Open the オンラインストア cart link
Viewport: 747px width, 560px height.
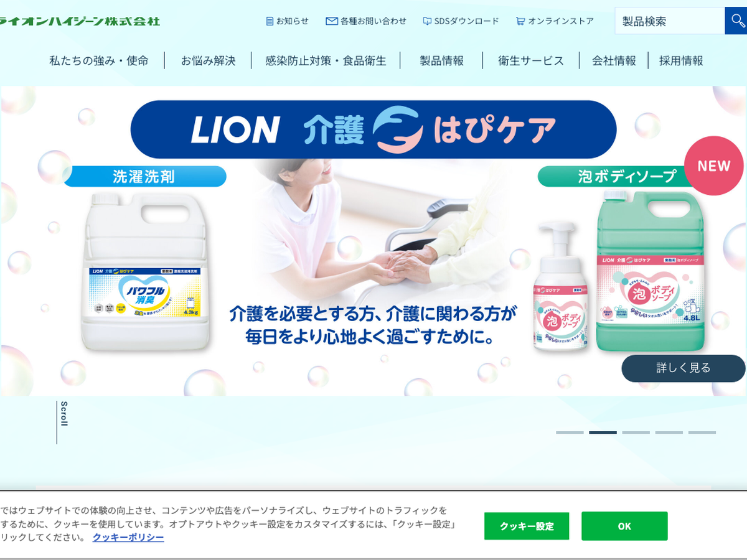point(555,21)
